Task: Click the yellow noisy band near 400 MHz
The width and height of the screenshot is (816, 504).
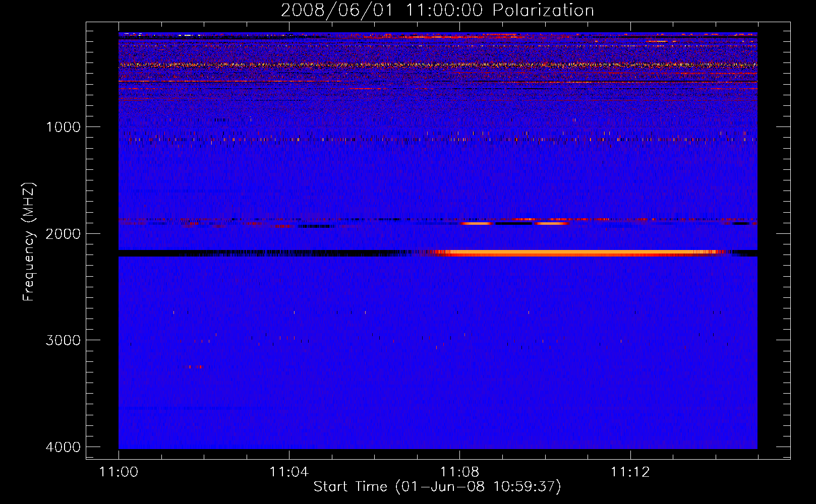Action: pyautogui.click(x=438, y=65)
